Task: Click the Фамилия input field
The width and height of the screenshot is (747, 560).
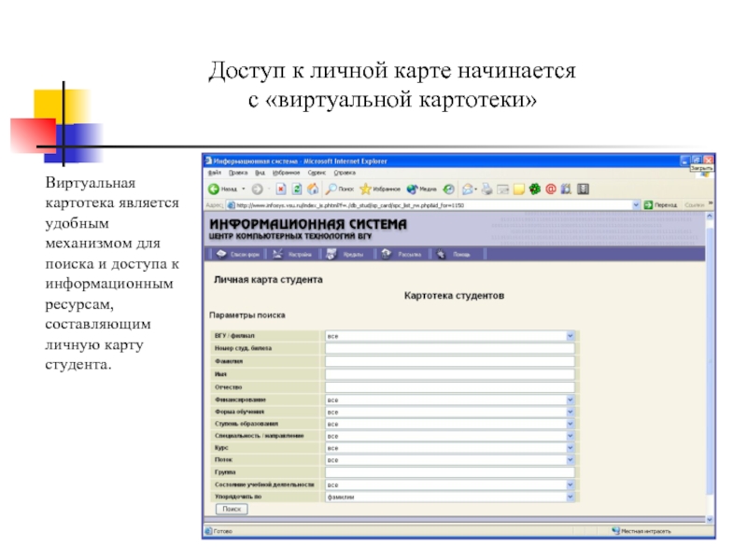Action: (450, 361)
